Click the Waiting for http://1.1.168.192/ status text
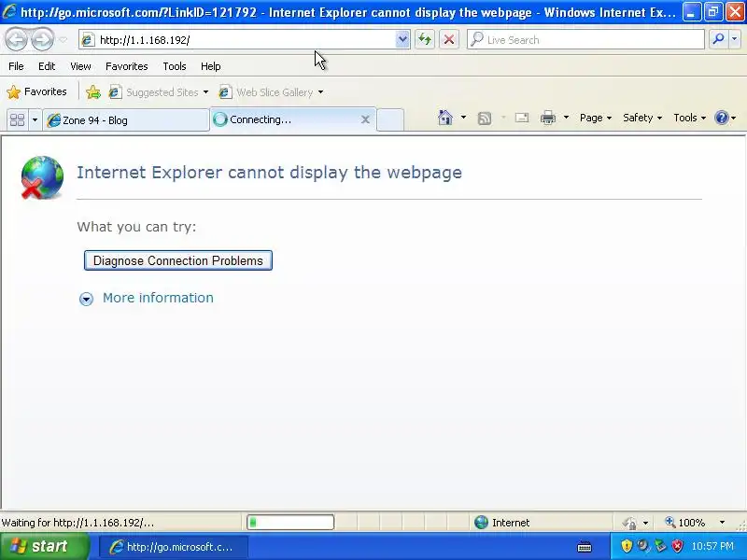Image resolution: width=747 pixels, height=560 pixels. [78, 523]
